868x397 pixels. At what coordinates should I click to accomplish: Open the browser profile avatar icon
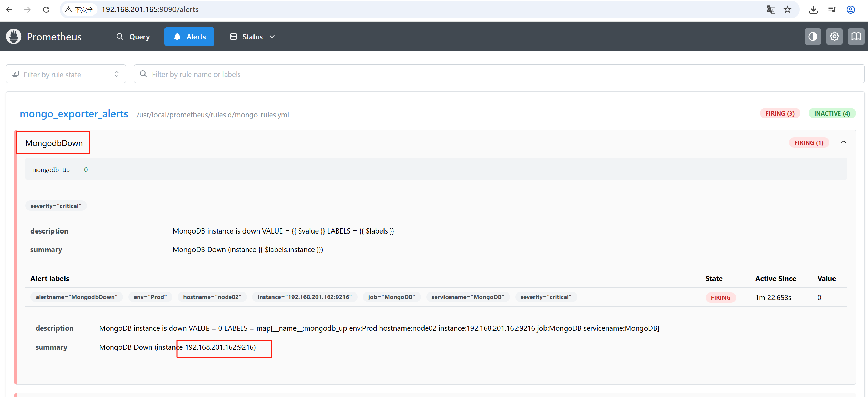click(850, 10)
